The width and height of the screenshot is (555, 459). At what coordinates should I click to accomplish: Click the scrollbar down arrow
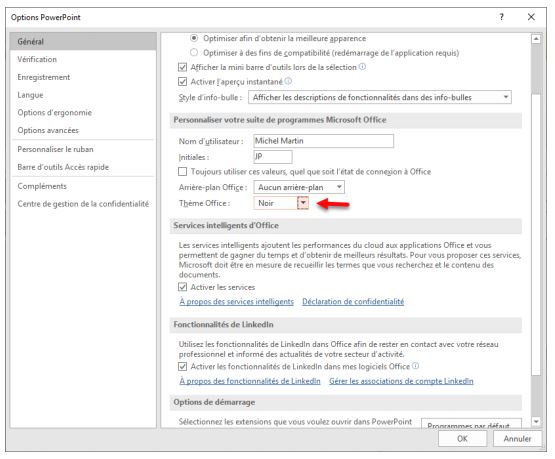pos(536,421)
